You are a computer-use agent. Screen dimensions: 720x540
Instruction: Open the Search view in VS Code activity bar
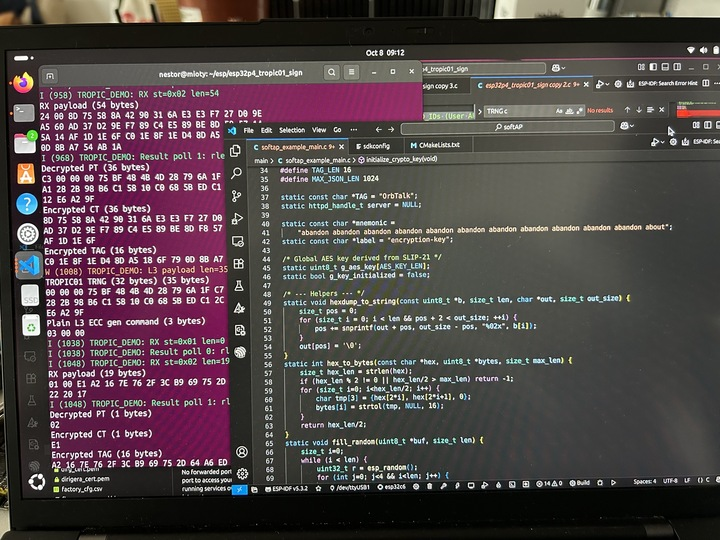(x=236, y=173)
